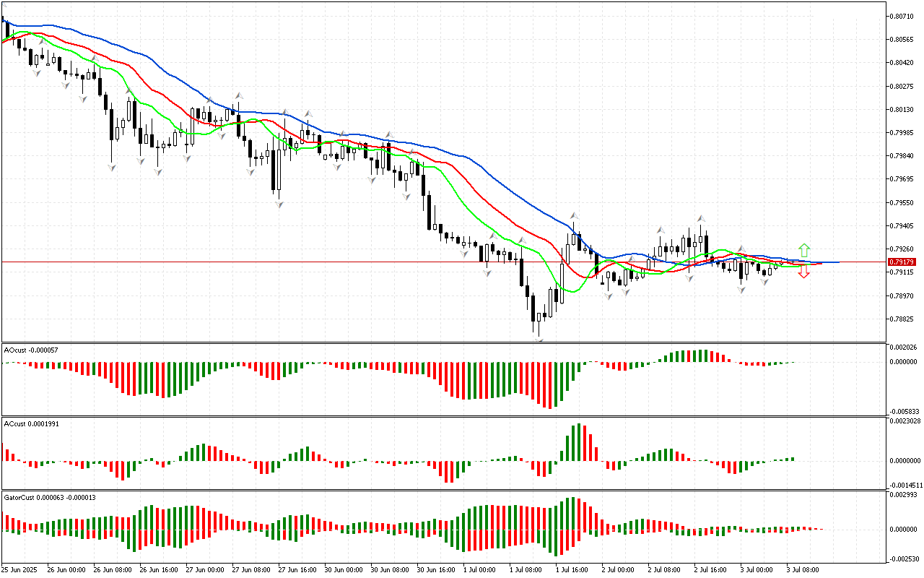
Task: Select the AOcust indicator label
Action: pyautogui.click(x=31, y=350)
